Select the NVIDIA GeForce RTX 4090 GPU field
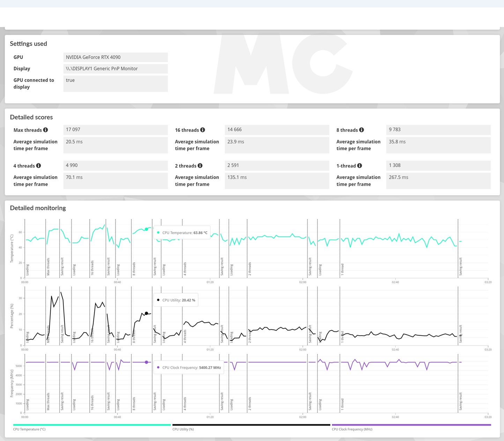504x441 pixels. tap(115, 57)
